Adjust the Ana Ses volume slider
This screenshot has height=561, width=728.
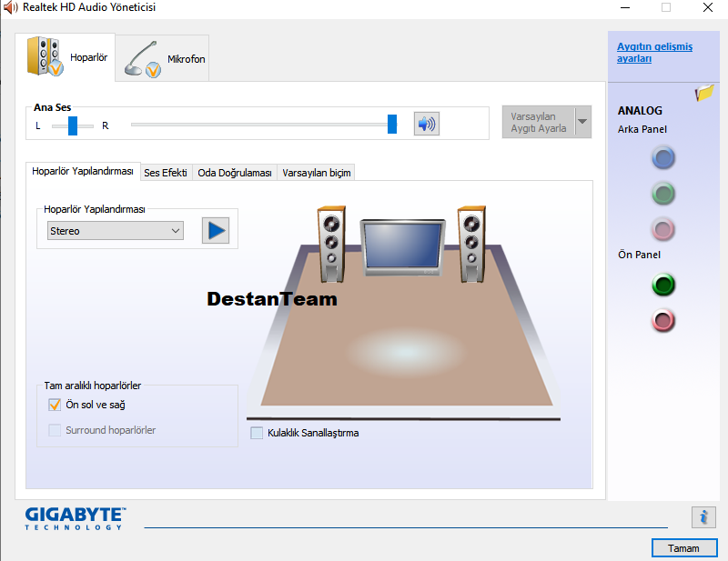click(391, 124)
